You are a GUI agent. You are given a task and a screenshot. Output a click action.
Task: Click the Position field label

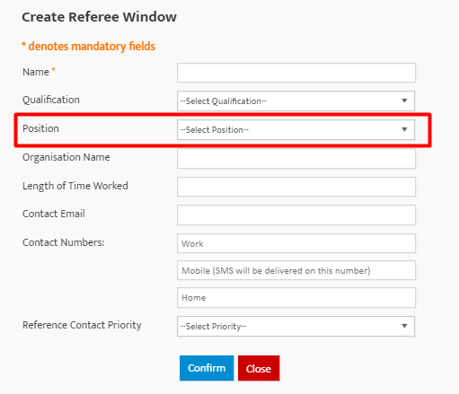coord(41,128)
